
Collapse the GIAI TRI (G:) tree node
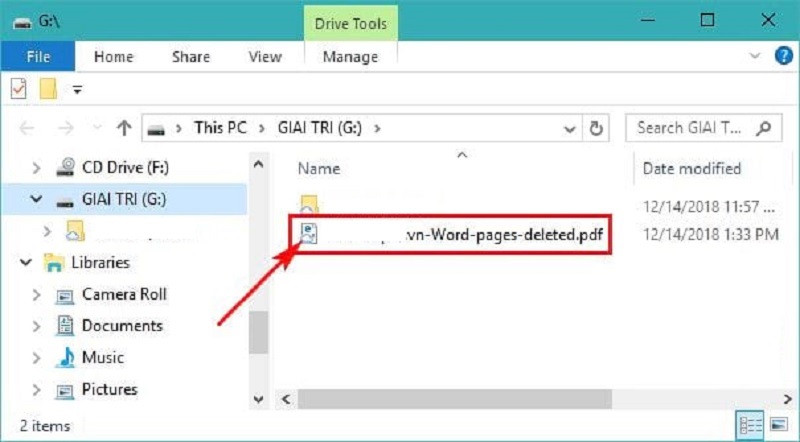point(37,200)
